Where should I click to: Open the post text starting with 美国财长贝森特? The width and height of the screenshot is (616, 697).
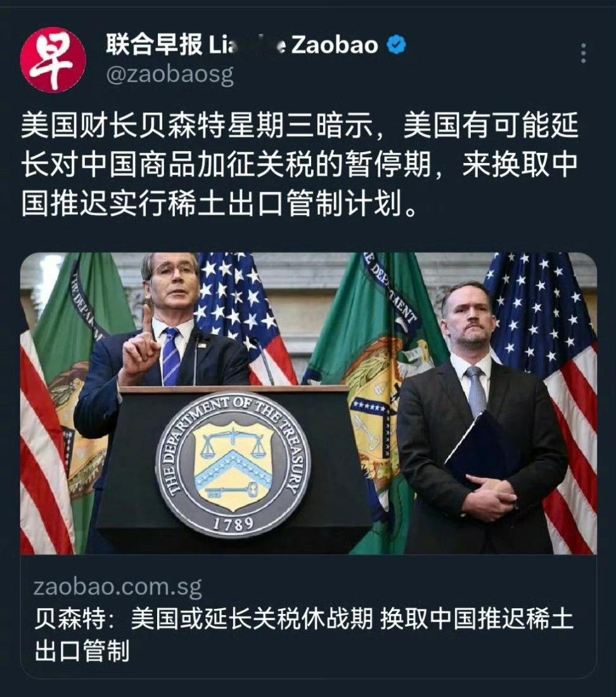[300, 165]
